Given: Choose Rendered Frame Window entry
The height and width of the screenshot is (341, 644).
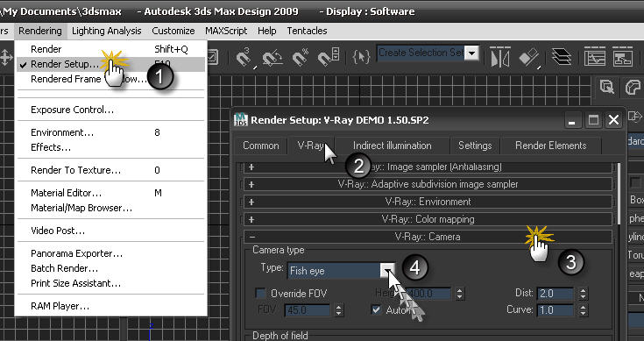Looking at the screenshot, I should pyautogui.click(x=110, y=79).
